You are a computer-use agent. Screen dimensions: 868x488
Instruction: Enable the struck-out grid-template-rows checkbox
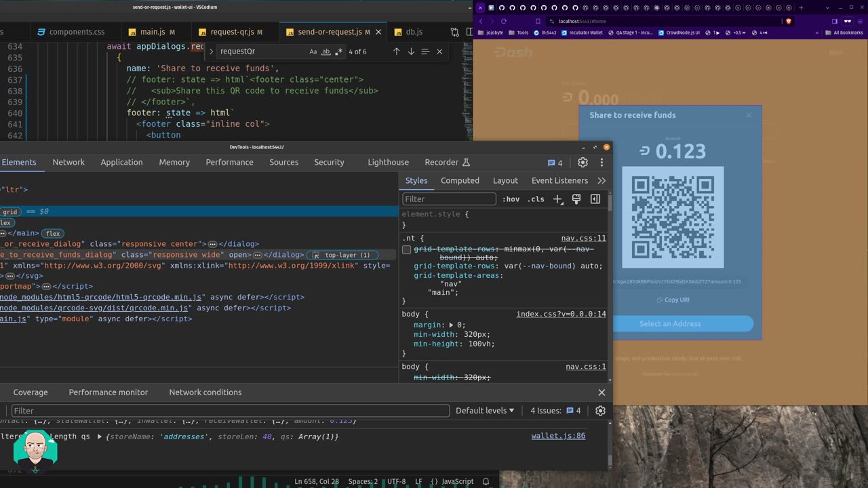point(406,249)
